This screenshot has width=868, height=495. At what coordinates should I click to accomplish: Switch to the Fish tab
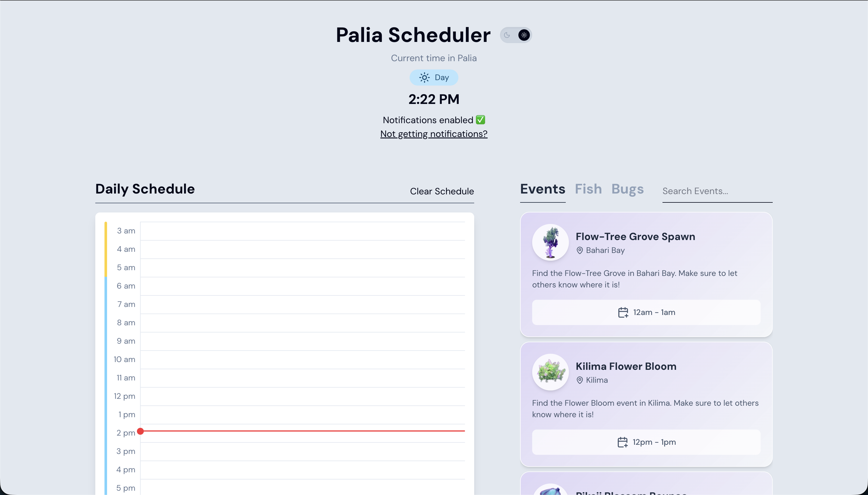588,189
